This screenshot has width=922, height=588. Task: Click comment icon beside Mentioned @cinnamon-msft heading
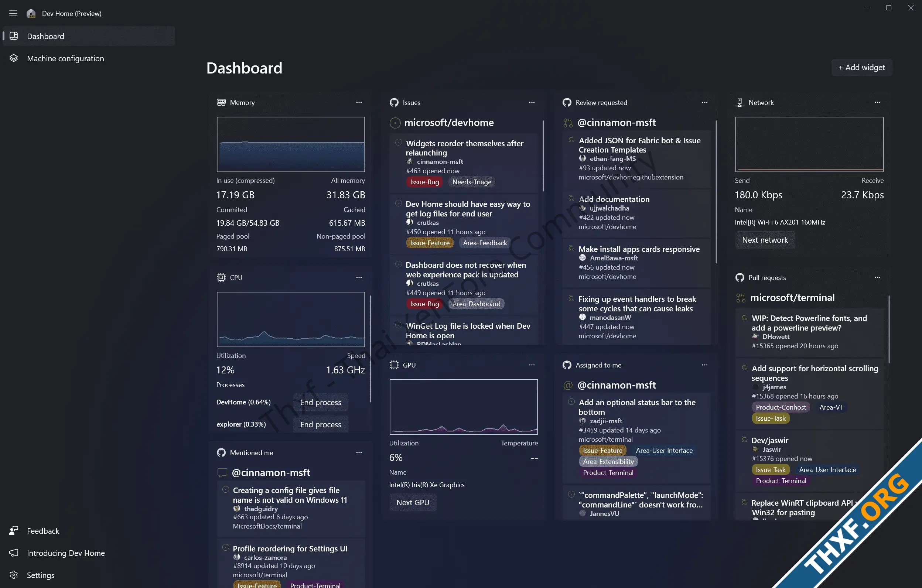222,473
